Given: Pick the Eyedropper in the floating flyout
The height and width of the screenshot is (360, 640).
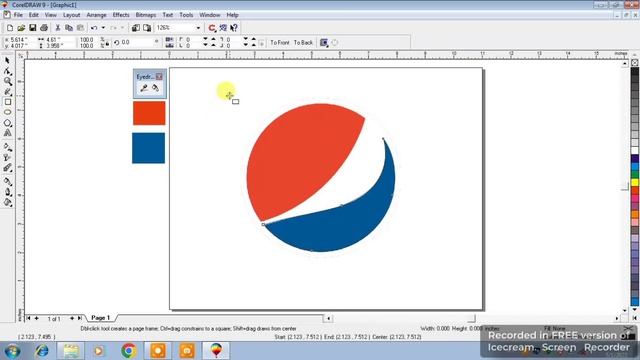Looking at the screenshot, I should [x=144, y=88].
